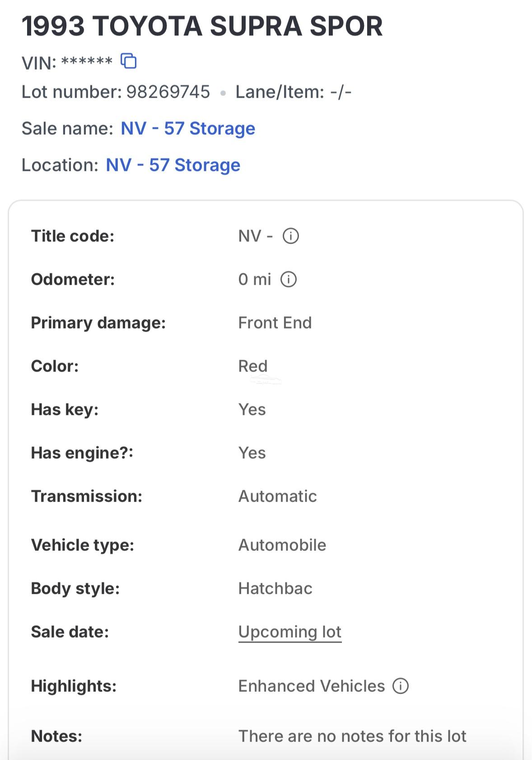Click the Title code info icon
Viewport: 532px width, 760px height.
[291, 236]
